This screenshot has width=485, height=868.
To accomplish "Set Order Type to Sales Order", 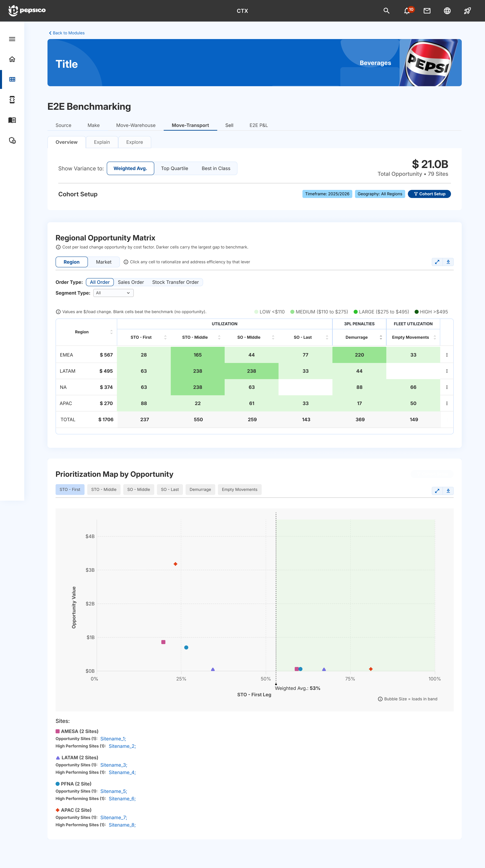I will pos(131,282).
